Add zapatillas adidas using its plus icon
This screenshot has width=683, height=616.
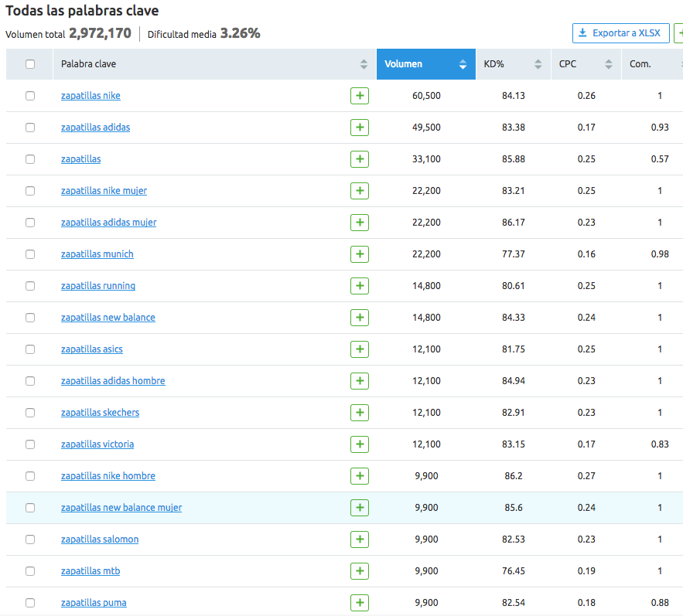point(359,128)
